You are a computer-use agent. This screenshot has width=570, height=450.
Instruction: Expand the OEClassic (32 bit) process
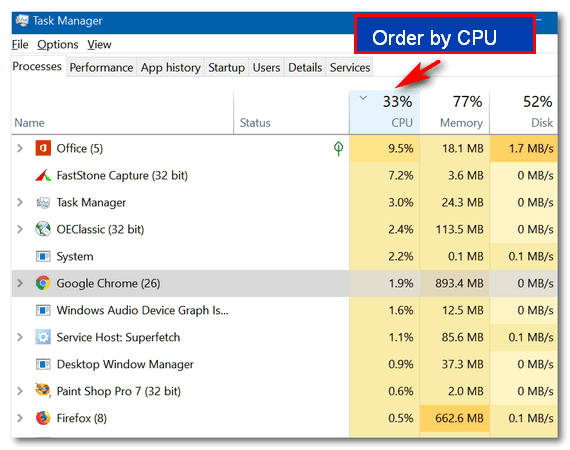[20, 229]
